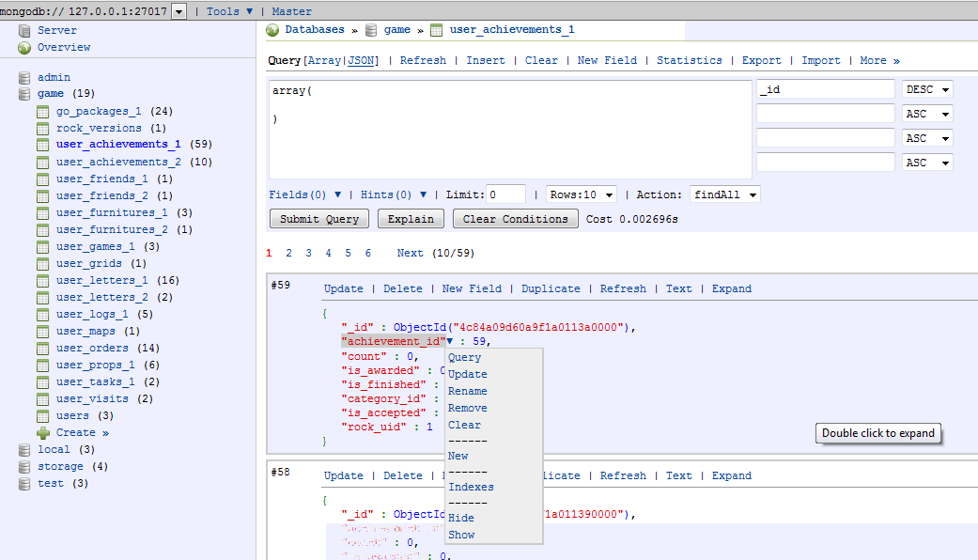Click Delete for record #58
Viewport: 978px width, 560px height.
(x=403, y=475)
